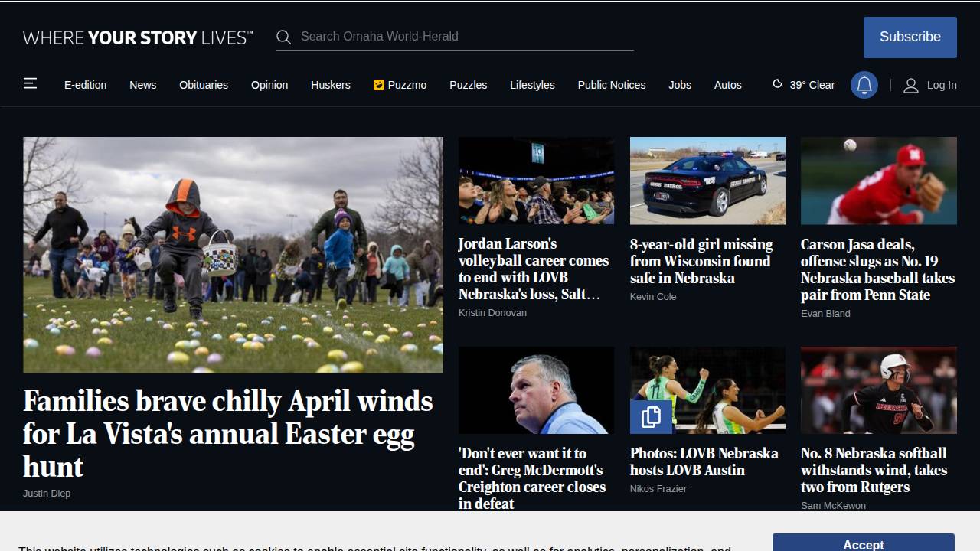Image resolution: width=980 pixels, height=551 pixels.
Task: Click the user profile icon
Action: click(x=911, y=85)
